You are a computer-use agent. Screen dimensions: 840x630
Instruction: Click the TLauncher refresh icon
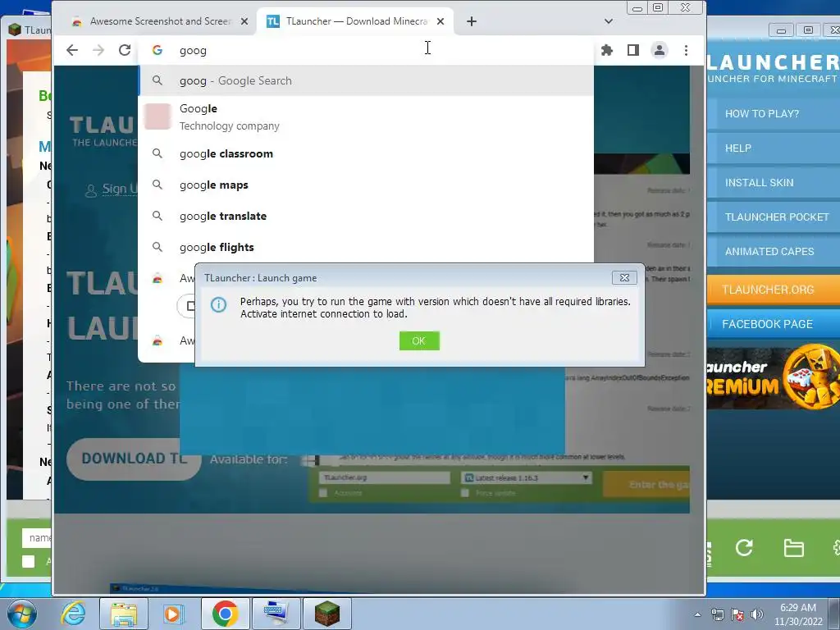coord(744,547)
